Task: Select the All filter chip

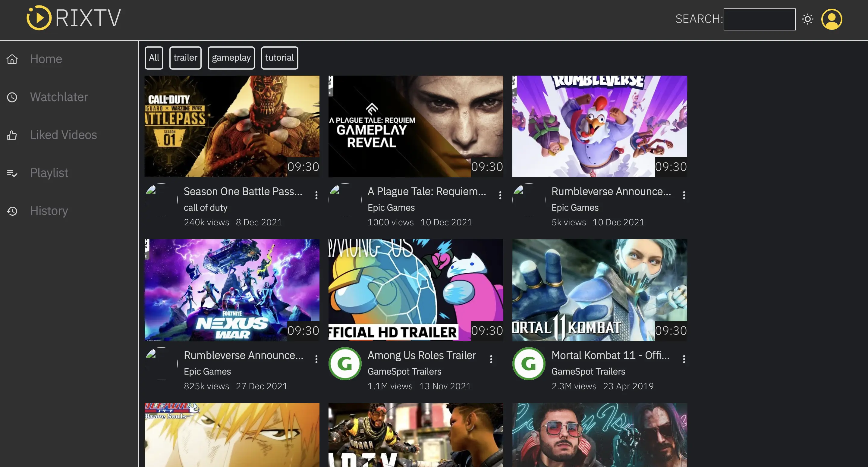Action: [154, 58]
